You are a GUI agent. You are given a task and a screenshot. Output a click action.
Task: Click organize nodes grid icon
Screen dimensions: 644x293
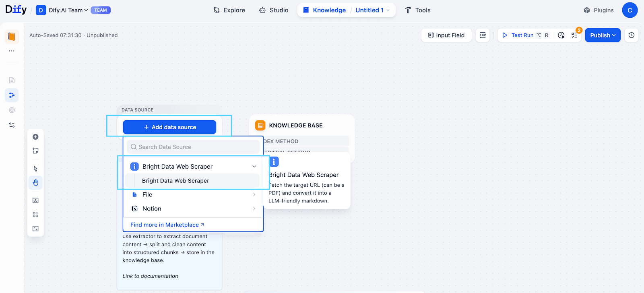[35, 215]
